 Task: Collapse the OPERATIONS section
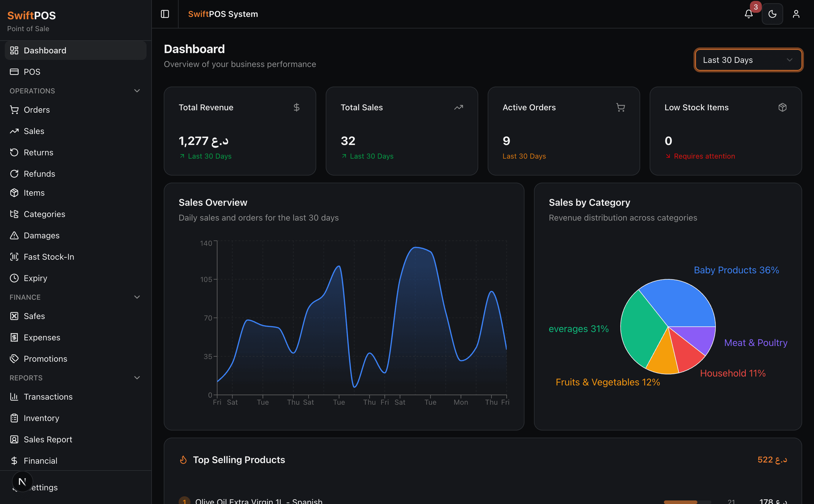coord(137,91)
